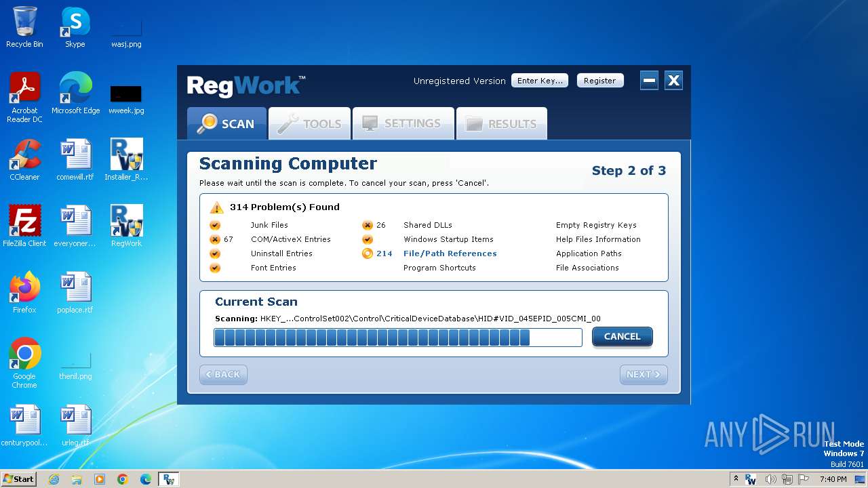Click the Uninstall Entries check icon
Screen dimensions: 868x488
[215, 253]
